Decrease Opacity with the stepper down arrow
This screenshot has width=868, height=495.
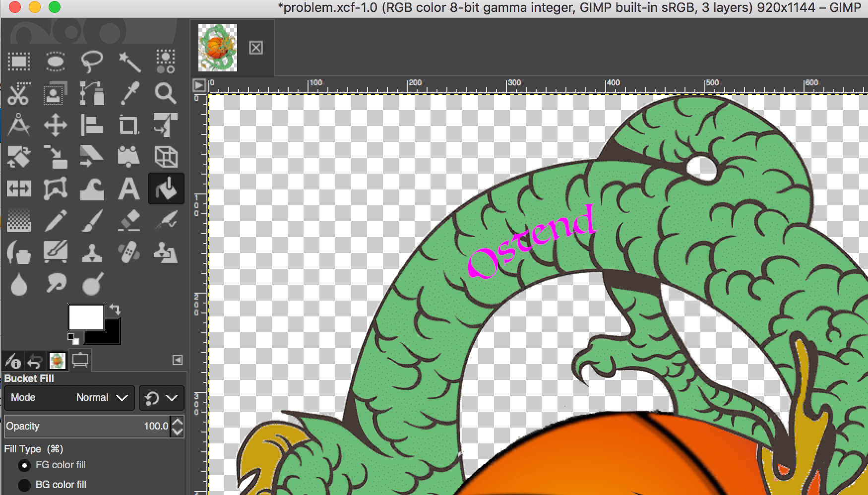coord(177,432)
